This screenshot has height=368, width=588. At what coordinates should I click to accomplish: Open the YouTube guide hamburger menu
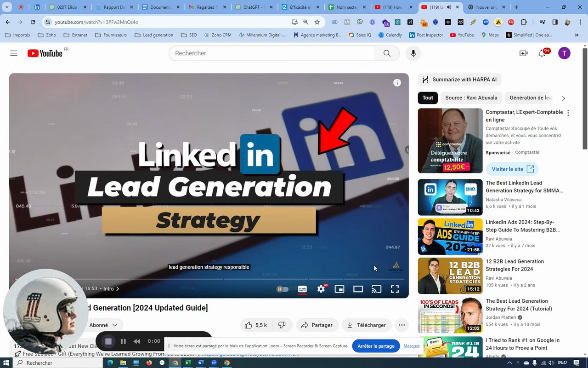click(x=14, y=53)
